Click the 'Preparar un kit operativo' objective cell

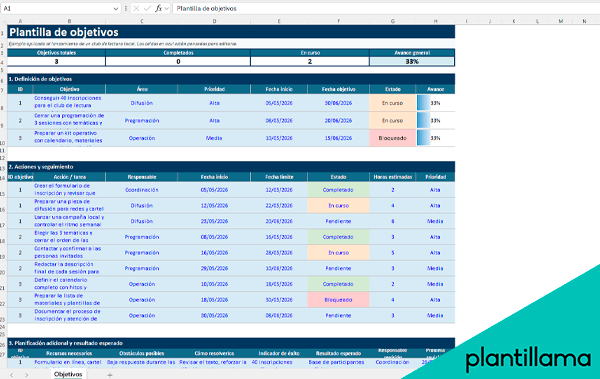pos(69,138)
